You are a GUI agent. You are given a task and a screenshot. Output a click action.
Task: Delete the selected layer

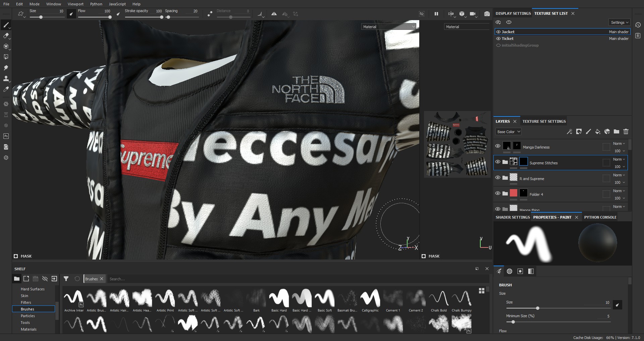(x=626, y=131)
